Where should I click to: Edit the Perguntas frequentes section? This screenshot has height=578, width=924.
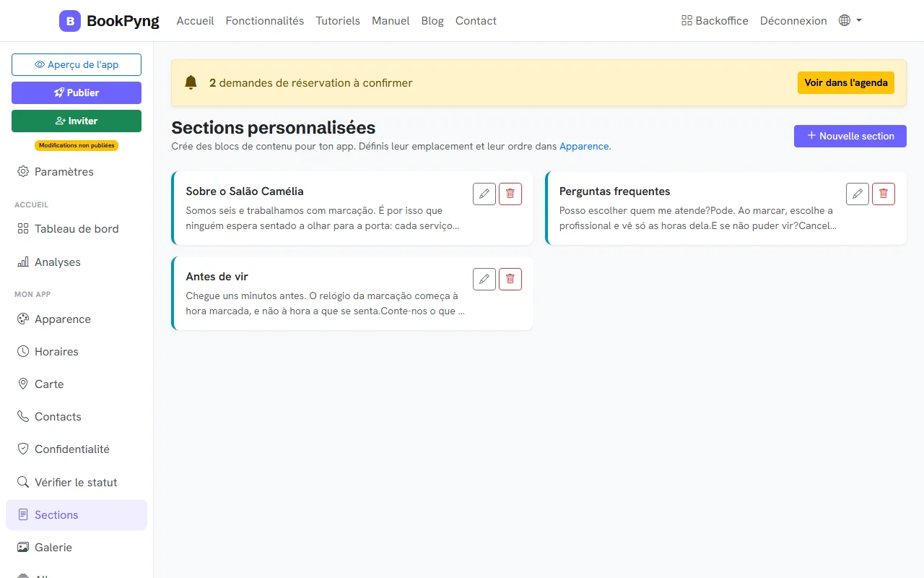click(858, 194)
